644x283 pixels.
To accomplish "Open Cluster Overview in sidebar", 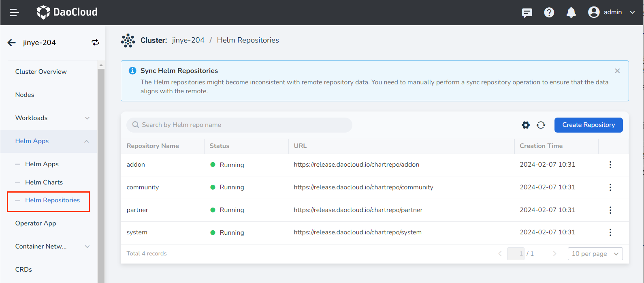I will (41, 72).
